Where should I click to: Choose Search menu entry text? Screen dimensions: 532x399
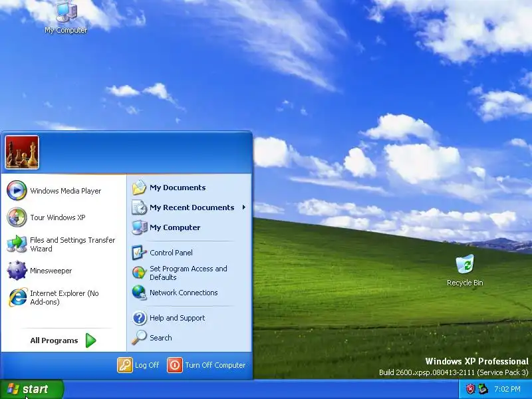160,338
